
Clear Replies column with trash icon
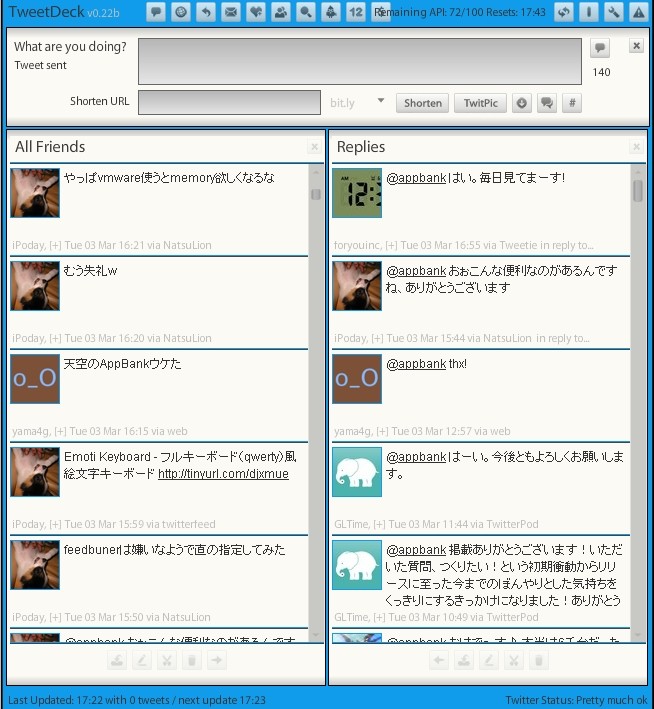539,660
